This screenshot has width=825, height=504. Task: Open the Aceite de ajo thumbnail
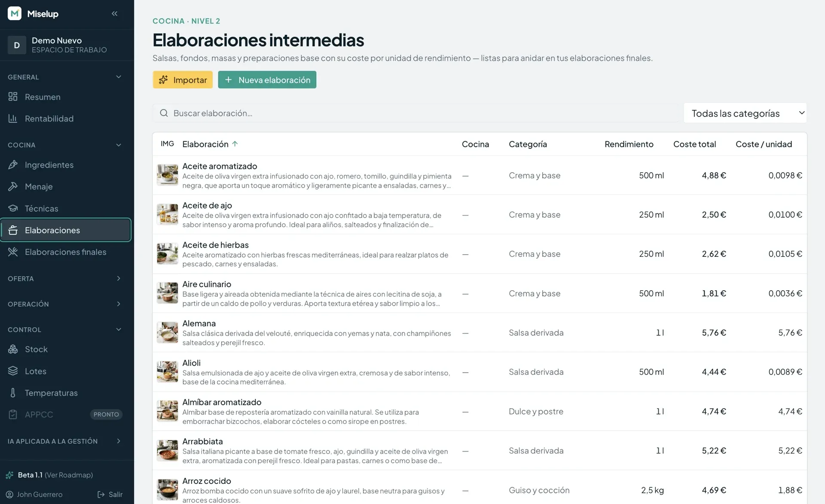pyautogui.click(x=167, y=214)
